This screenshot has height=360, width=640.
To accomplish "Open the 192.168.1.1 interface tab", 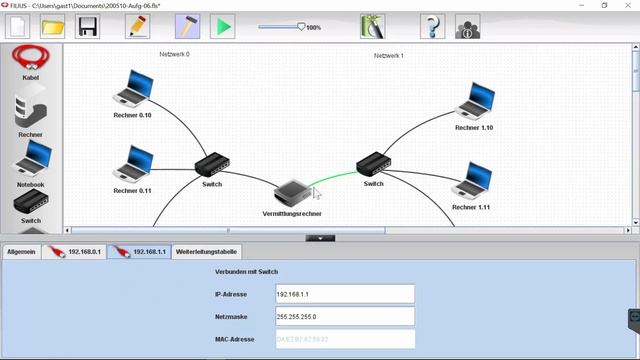I will pos(140,252).
